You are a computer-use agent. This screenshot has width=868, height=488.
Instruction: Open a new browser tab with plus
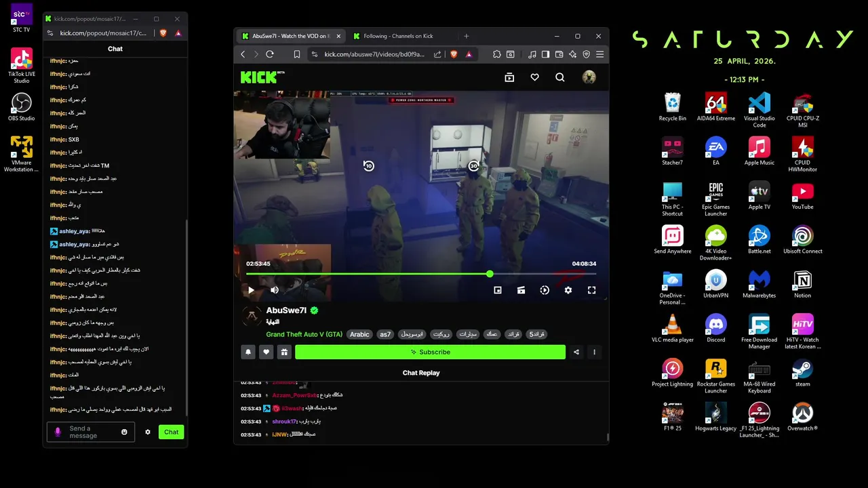click(466, 36)
